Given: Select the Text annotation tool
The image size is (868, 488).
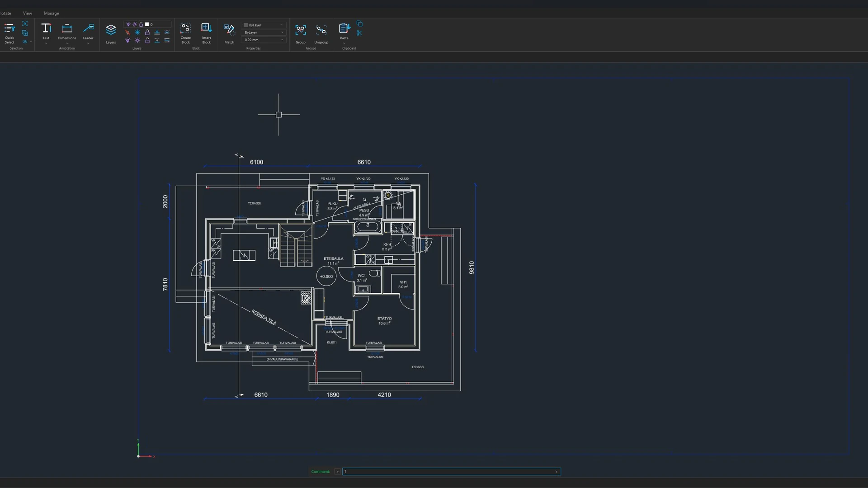Looking at the screenshot, I should 46,31.
